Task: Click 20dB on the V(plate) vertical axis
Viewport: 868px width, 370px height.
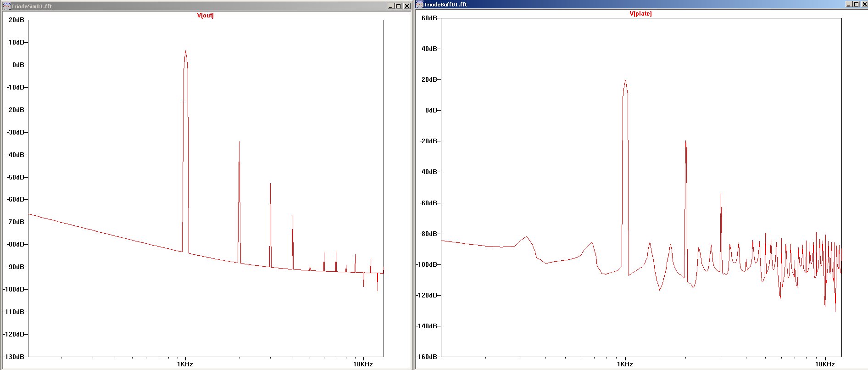Action: click(429, 79)
